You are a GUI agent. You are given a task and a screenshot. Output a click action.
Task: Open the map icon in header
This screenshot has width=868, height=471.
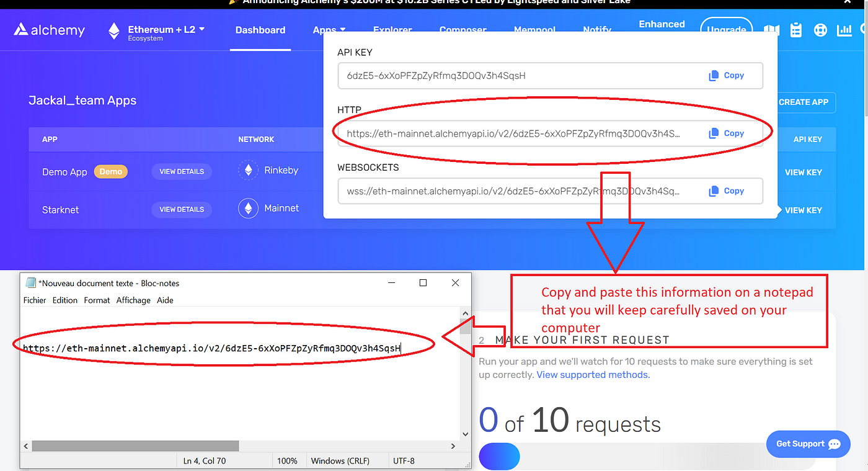click(771, 30)
